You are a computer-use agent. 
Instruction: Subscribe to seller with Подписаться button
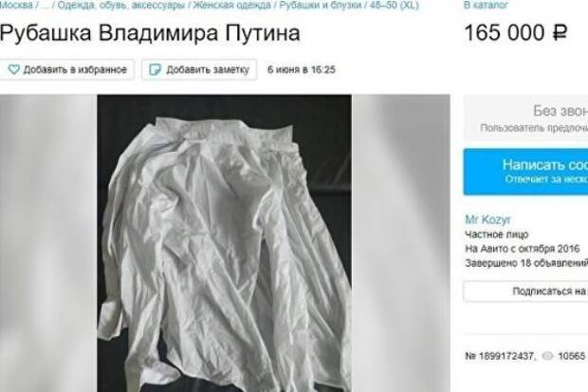click(525, 291)
